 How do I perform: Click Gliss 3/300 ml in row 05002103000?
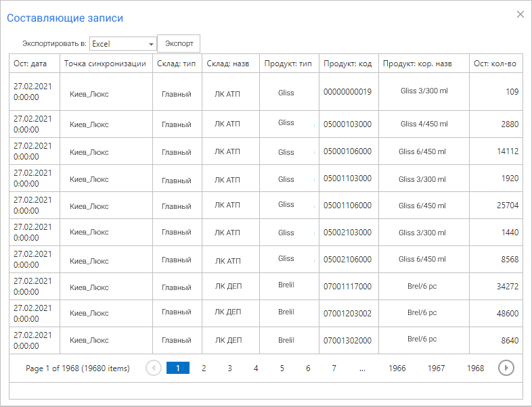tap(422, 233)
